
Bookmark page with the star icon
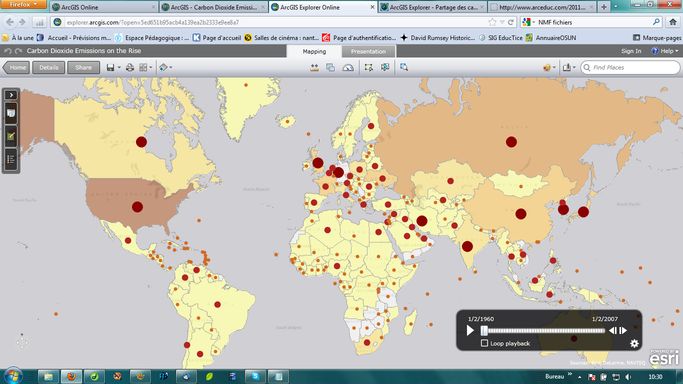(492, 22)
